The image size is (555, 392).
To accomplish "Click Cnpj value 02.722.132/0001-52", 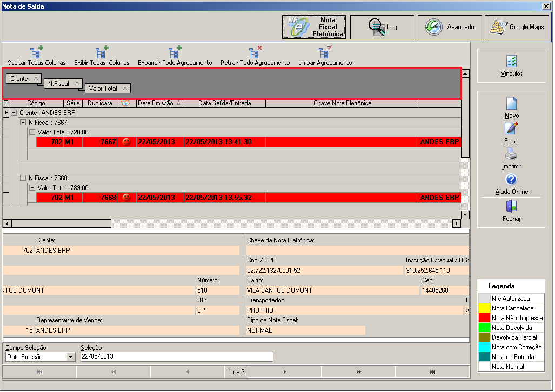I will [324, 271].
